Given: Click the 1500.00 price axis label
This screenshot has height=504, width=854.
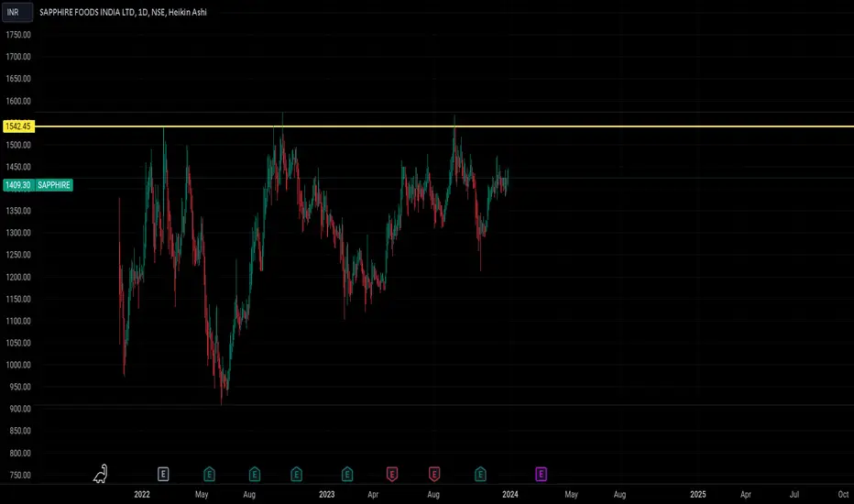Looking at the screenshot, I should click(x=18, y=145).
